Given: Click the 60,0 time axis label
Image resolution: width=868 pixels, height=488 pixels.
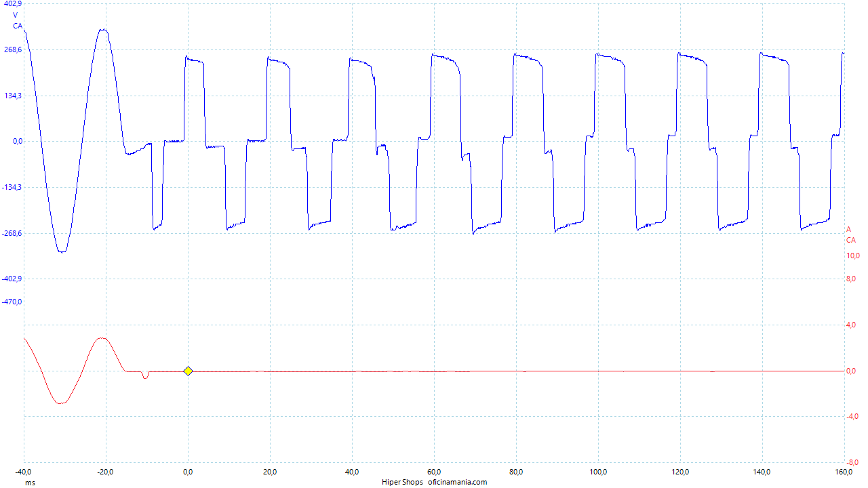Looking at the screenshot, I should [x=434, y=472].
